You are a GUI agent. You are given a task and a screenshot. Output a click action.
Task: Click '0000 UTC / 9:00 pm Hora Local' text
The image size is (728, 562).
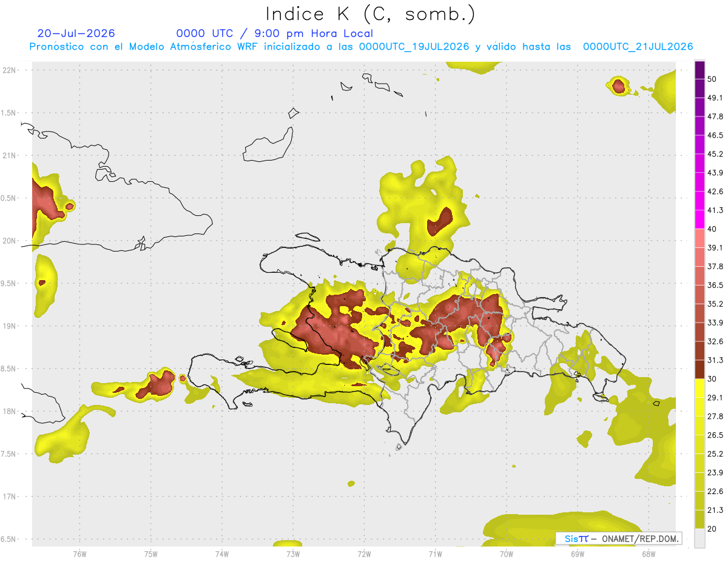point(275,33)
